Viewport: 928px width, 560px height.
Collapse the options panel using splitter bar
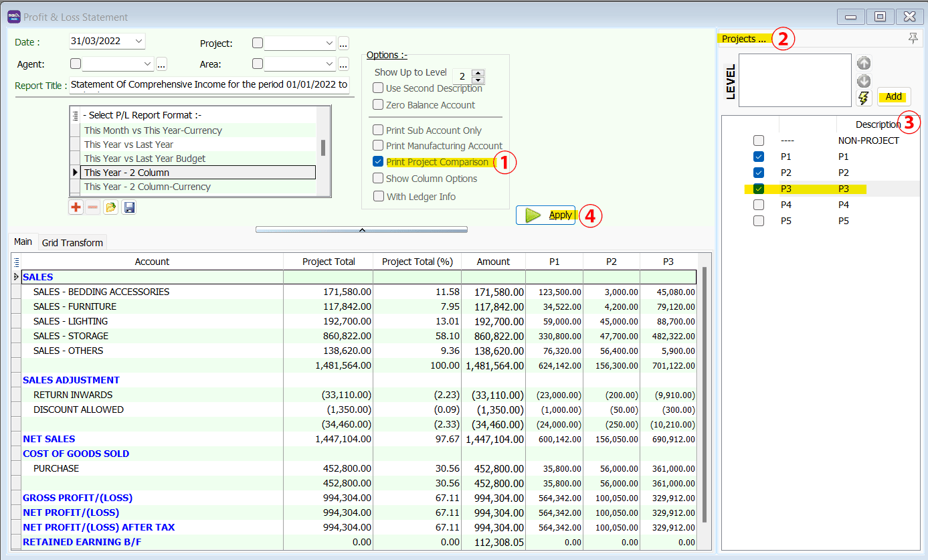(361, 229)
